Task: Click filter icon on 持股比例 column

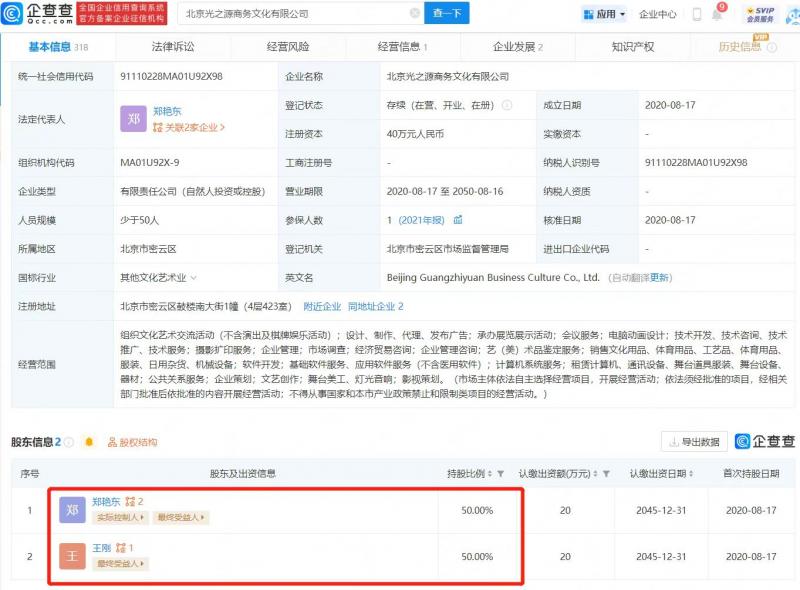Action: 501,474
